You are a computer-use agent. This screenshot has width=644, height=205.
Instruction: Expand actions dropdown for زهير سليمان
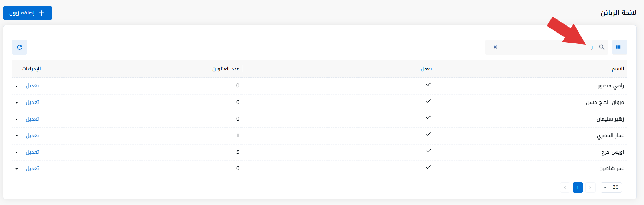pos(17,119)
